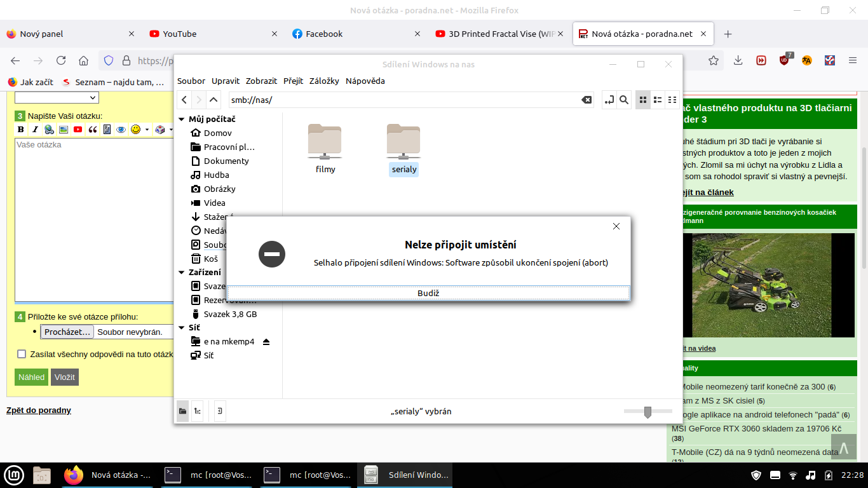Click the eye icon in the editor toolbar
Viewport: 868px width, 488px height.
click(x=121, y=130)
